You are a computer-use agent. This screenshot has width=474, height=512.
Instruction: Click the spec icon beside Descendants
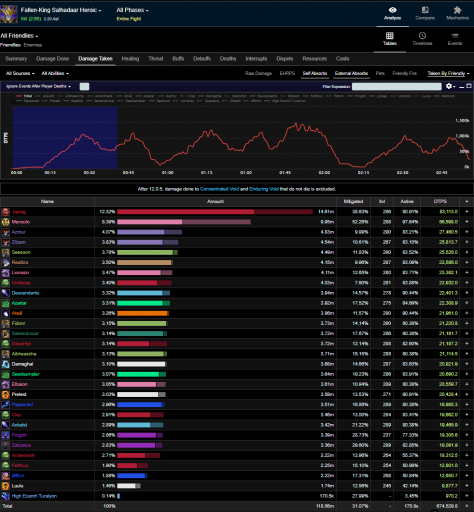tap(5, 293)
